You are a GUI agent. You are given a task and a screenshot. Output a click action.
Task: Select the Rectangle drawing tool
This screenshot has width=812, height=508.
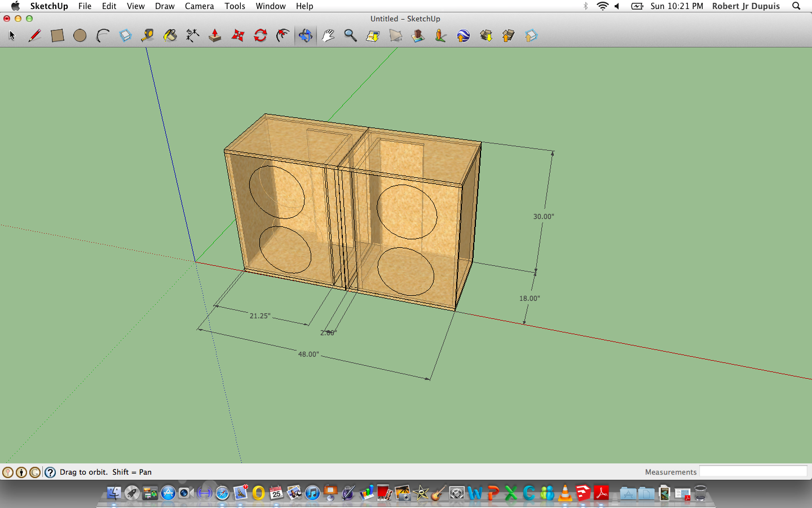point(57,36)
